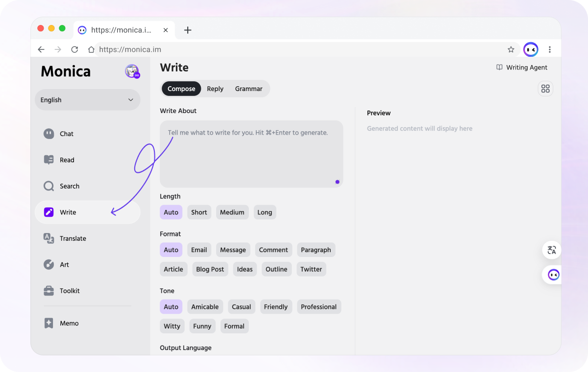Open Chat from the sidebar
The height and width of the screenshot is (372, 588).
click(66, 134)
